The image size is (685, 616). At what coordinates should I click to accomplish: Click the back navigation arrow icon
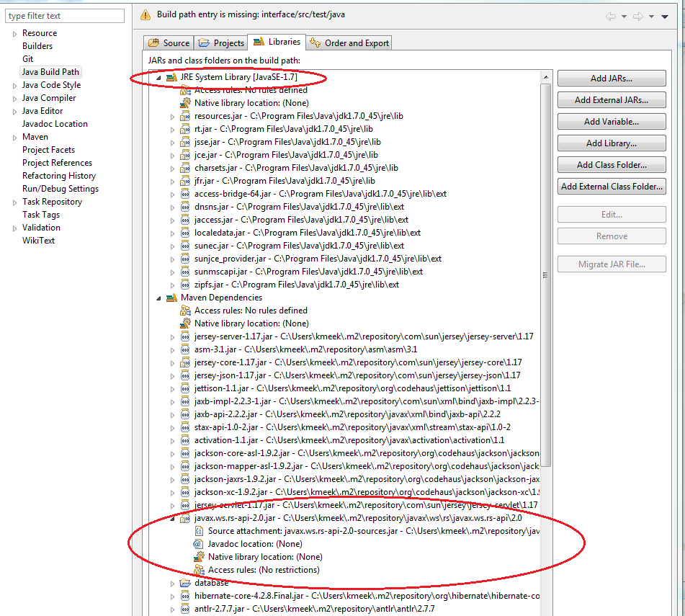610,16
